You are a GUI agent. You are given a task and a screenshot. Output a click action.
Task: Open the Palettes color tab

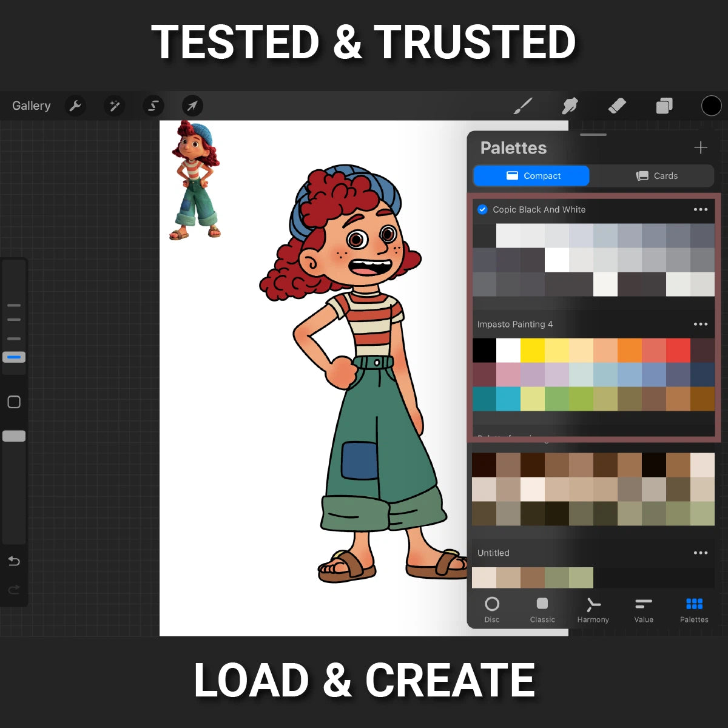(694, 610)
